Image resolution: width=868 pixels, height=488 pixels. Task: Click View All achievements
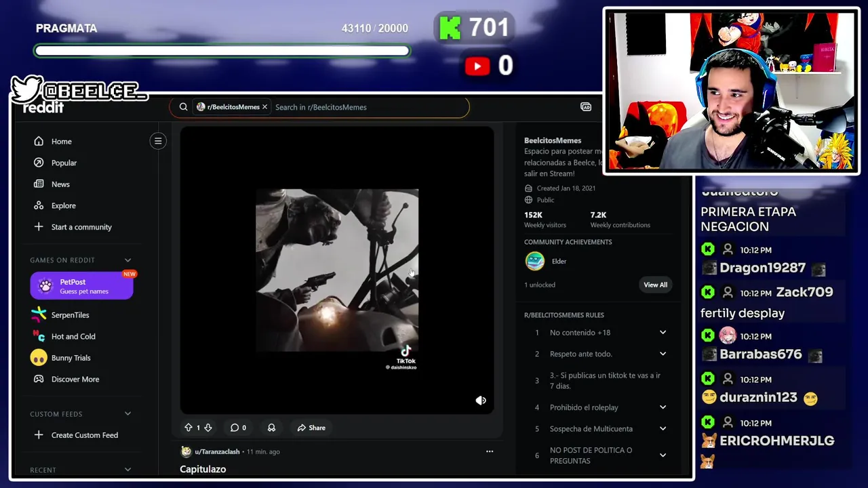pos(655,285)
